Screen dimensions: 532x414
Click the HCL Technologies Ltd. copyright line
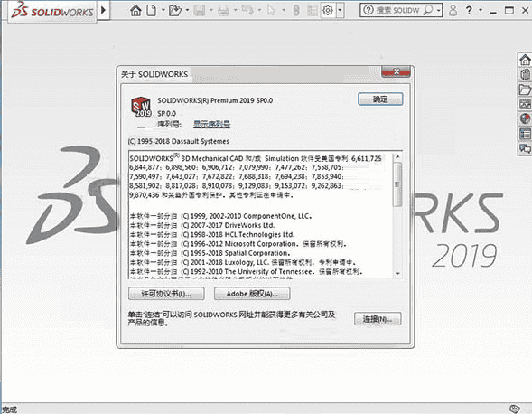click(212, 235)
